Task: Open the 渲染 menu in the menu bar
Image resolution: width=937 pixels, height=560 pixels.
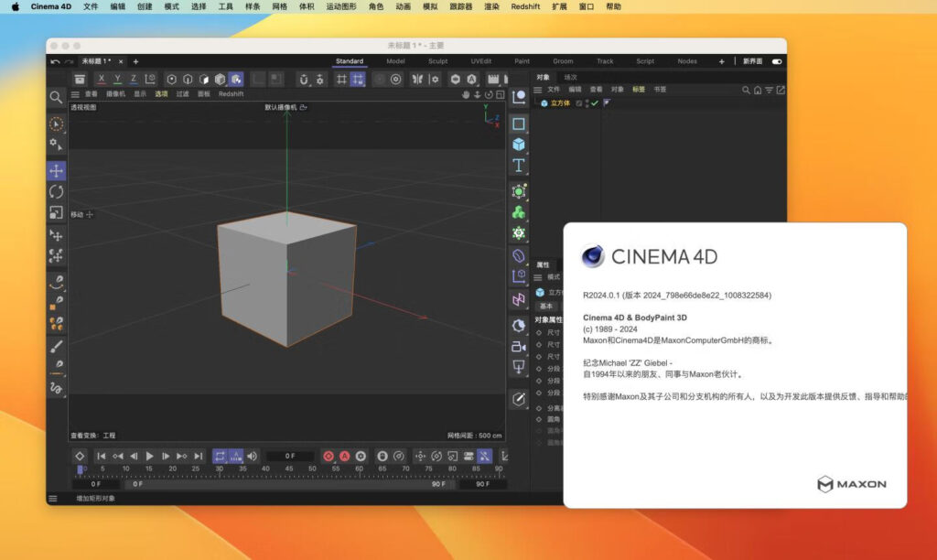Action: tap(494, 6)
